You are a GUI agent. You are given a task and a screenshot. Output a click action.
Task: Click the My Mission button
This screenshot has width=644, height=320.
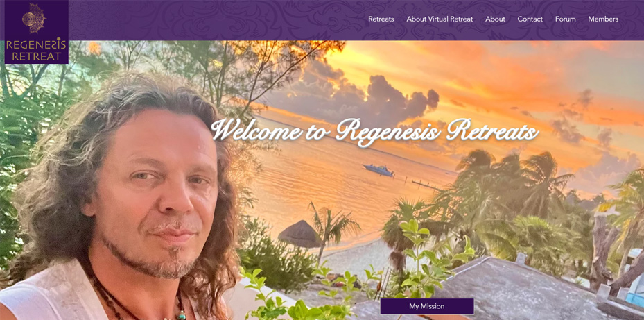click(427, 306)
